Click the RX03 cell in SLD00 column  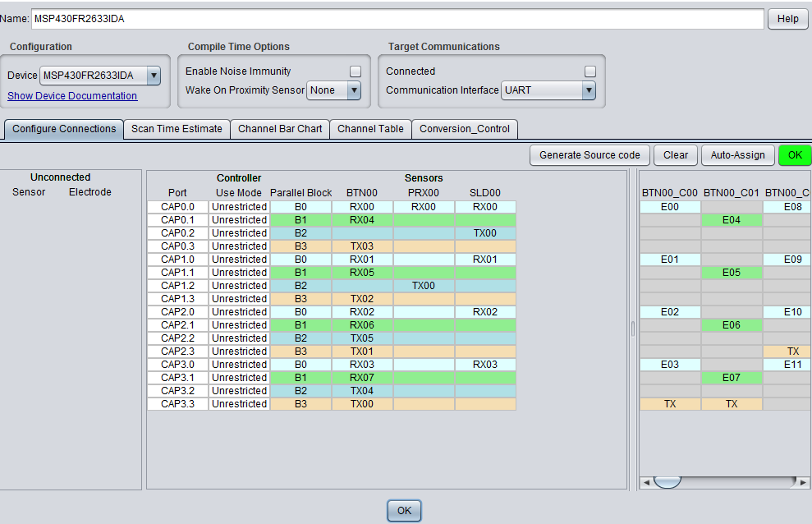(485, 365)
